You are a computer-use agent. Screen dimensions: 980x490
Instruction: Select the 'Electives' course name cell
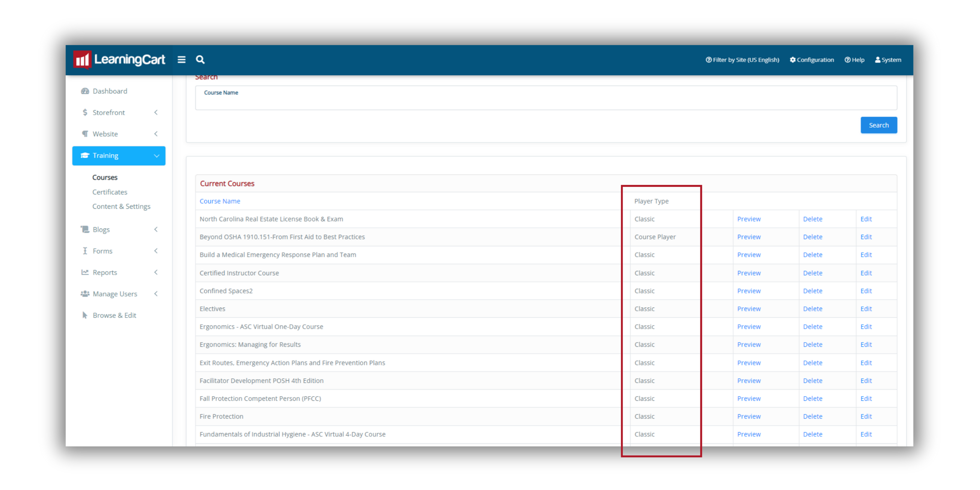click(x=212, y=309)
